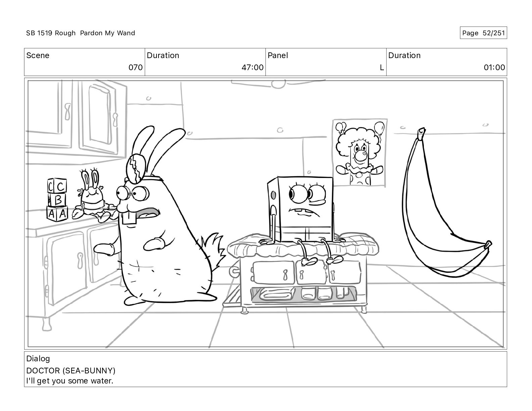The height and width of the screenshot is (411, 532).
Task: Click the 'Scene' header label
Action: pos(38,55)
